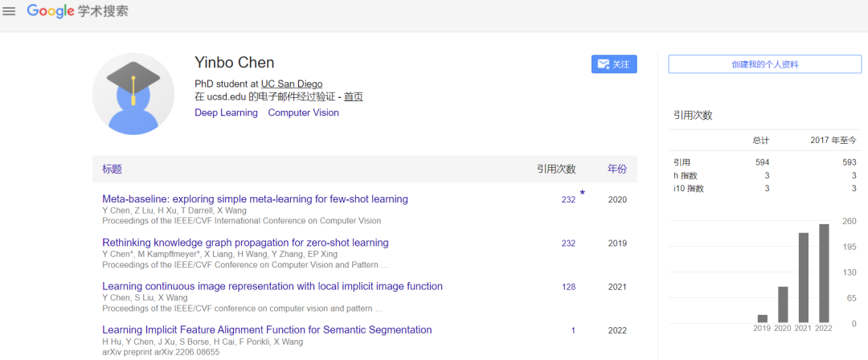Open Learning continuous image representation paper
This screenshot has width=868, height=360.
pyautogui.click(x=272, y=286)
